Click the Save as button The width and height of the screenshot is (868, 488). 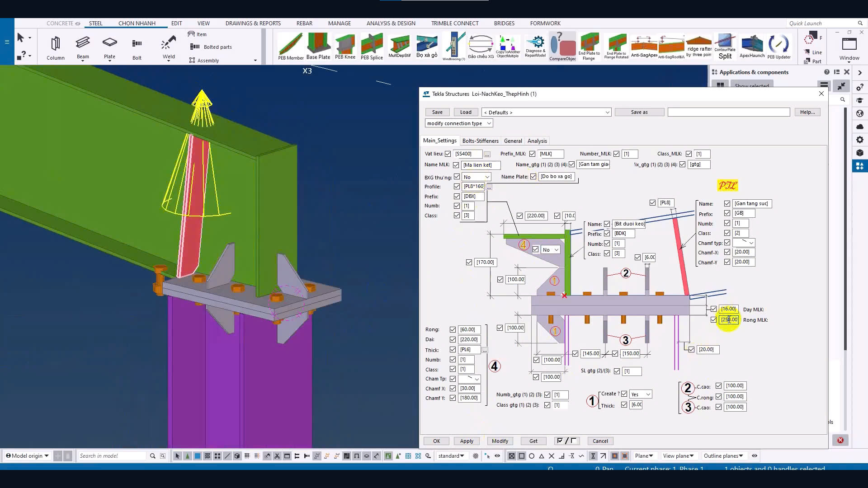coord(639,113)
